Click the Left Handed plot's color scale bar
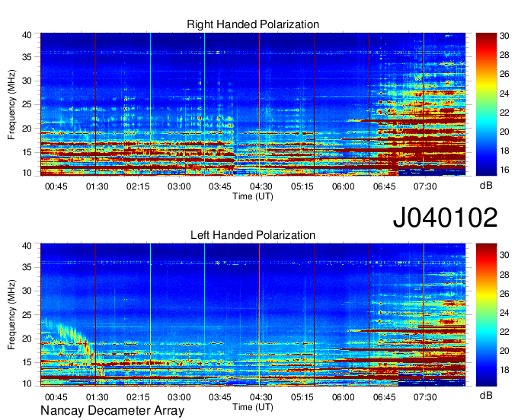Image resolution: width=518 pixels, height=420 pixels. pyautogui.click(x=486, y=315)
